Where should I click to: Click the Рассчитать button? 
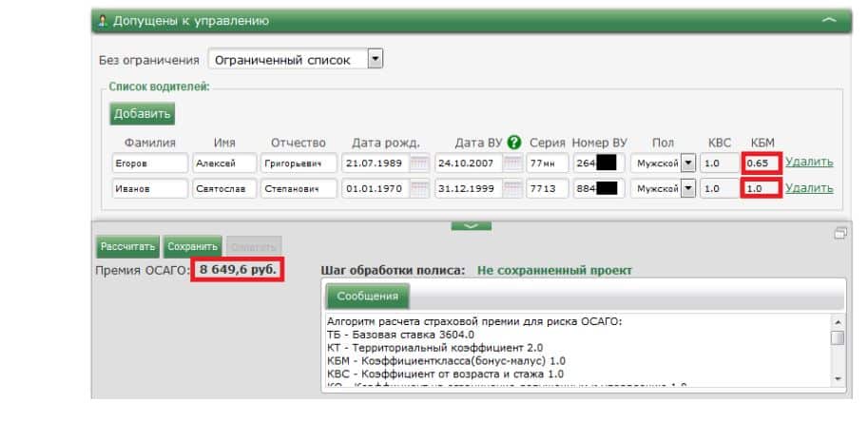click(x=128, y=247)
